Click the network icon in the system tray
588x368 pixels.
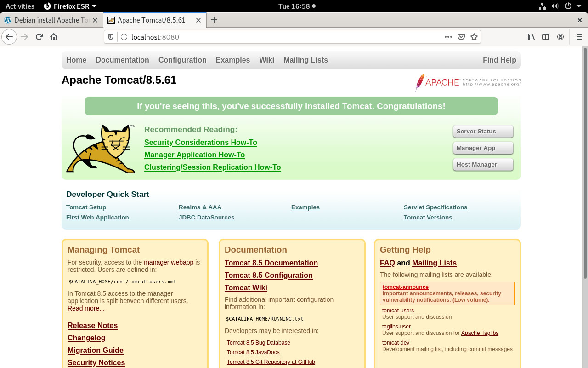[542, 6]
